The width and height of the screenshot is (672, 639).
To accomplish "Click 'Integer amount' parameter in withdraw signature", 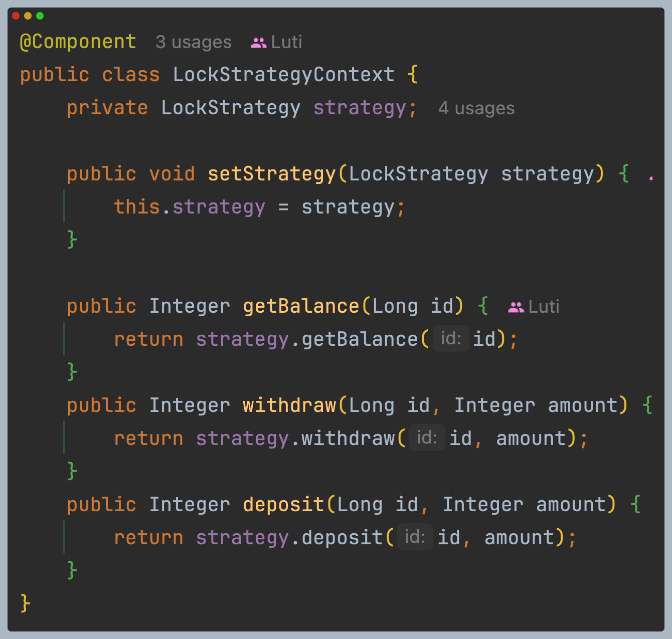I will [536, 405].
